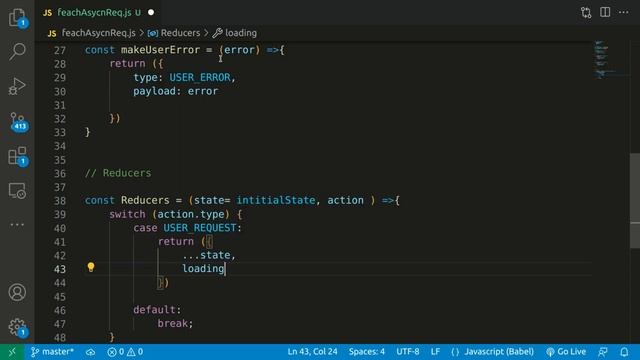
Task: Show additional views ellipsis in activity bar
Action: coord(17,224)
